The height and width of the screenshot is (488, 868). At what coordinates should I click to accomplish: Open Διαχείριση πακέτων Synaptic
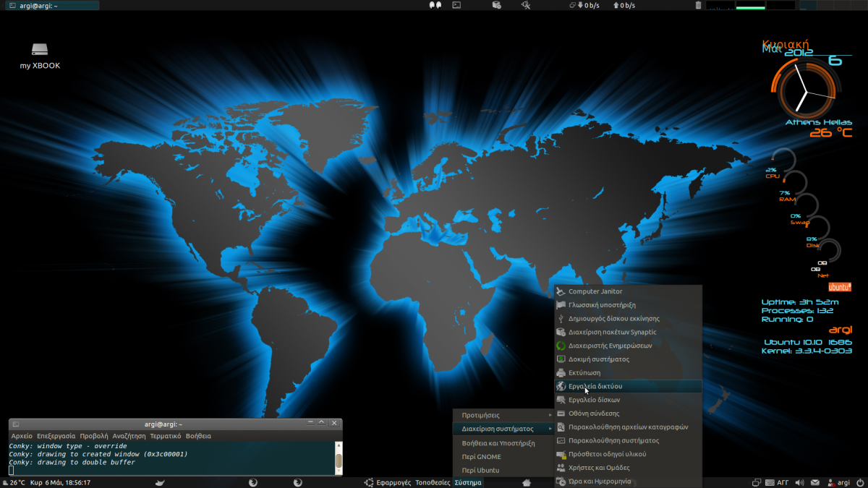pos(628,332)
